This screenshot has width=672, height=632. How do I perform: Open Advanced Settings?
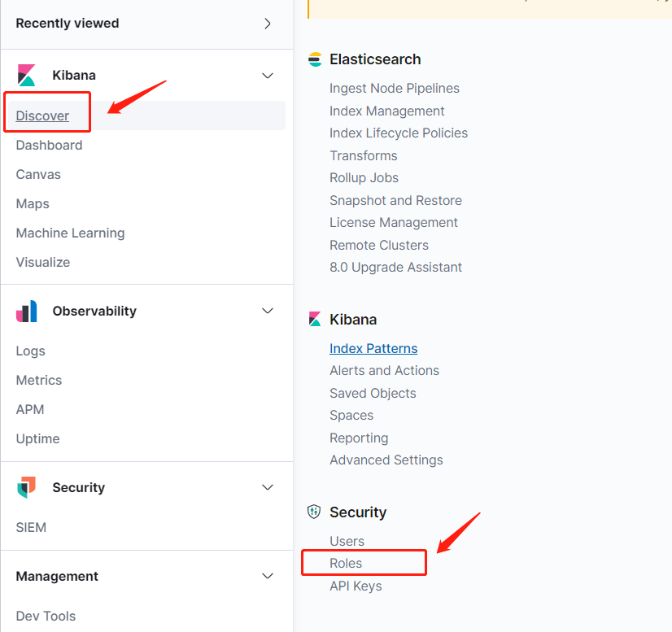[386, 460]
